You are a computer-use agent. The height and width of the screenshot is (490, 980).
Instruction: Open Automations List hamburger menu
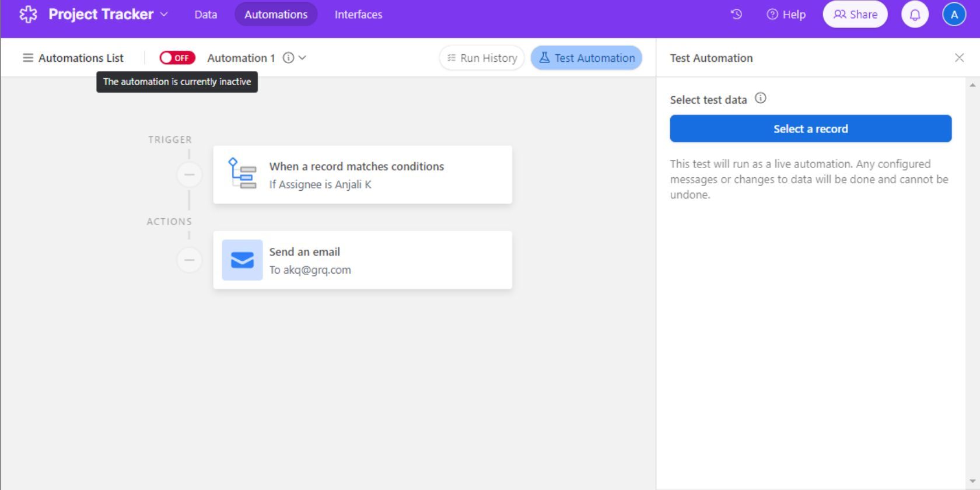pos(27,58)
